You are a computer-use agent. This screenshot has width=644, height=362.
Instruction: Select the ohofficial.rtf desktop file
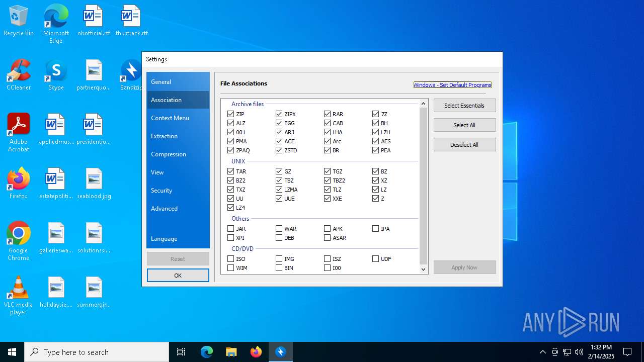click(x=94, y=21)
